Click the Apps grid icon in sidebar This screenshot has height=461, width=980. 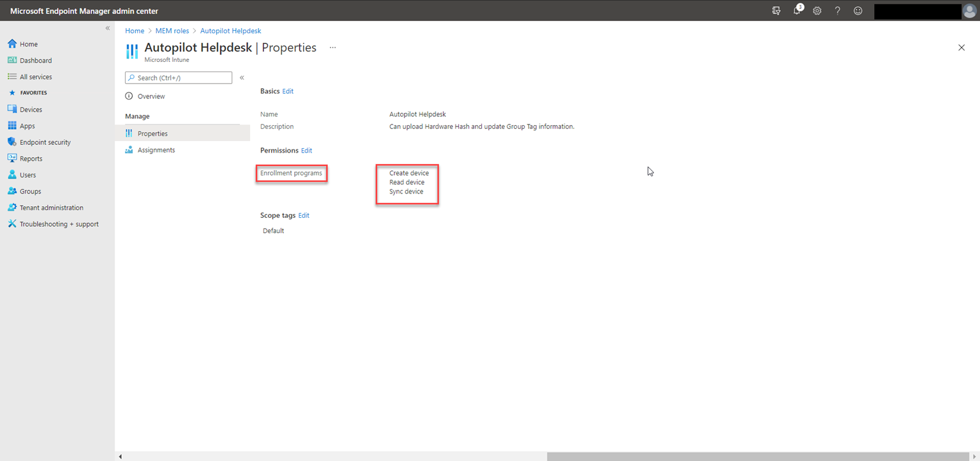[x=12, y=126]
